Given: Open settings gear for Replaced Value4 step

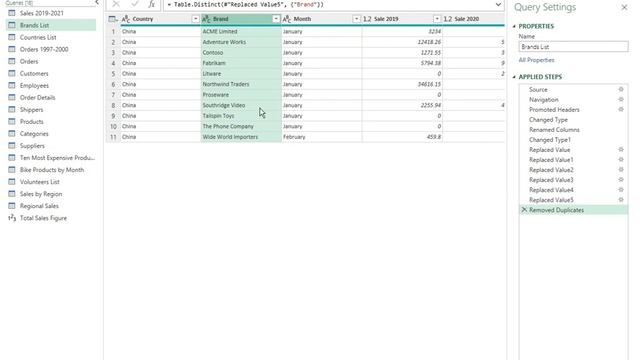Looking at the screenshot, I should point(621,190).
